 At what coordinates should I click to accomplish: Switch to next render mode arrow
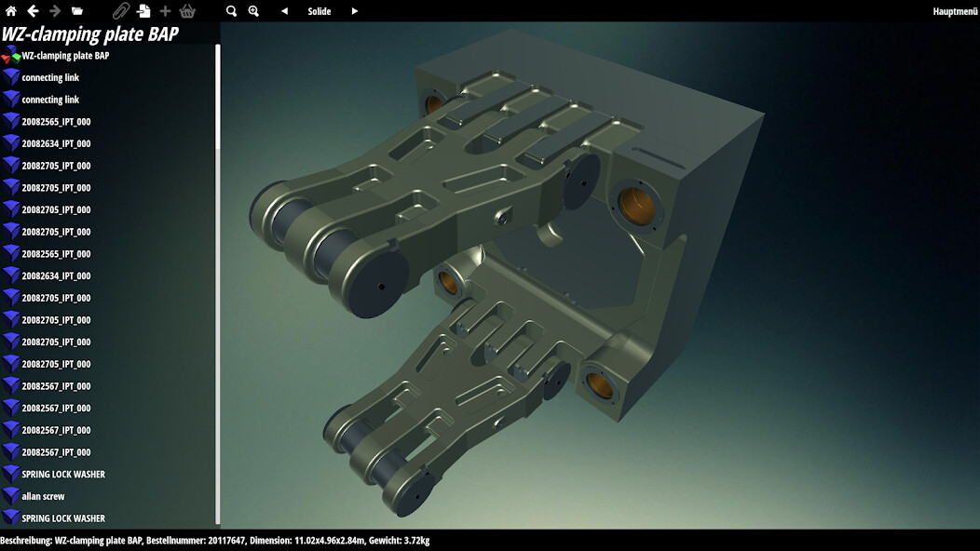354,11
